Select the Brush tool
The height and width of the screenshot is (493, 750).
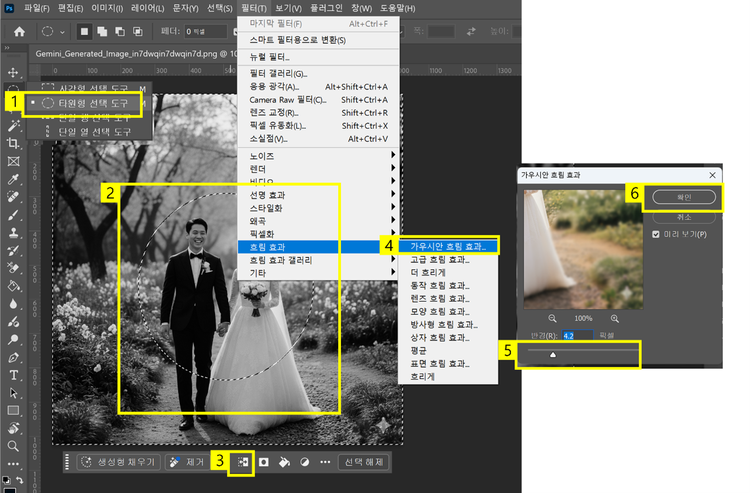(x=13, y=215)
